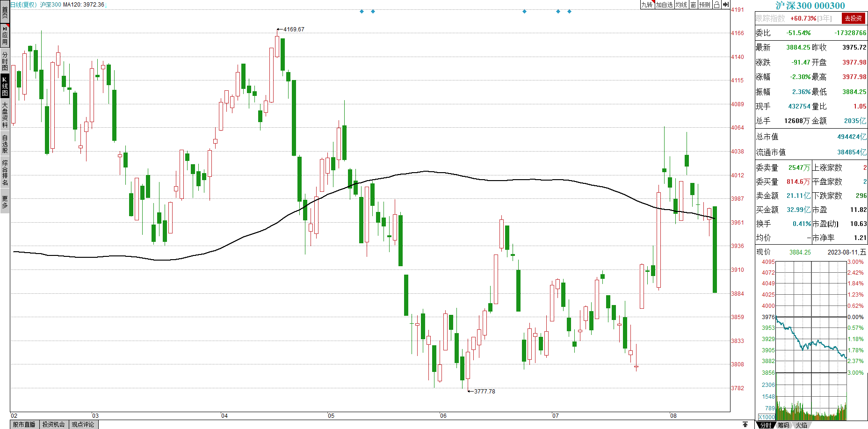Click the arrow after MA120 value
The width and height of the screenshot is (868, 429).
click(106, 5)
